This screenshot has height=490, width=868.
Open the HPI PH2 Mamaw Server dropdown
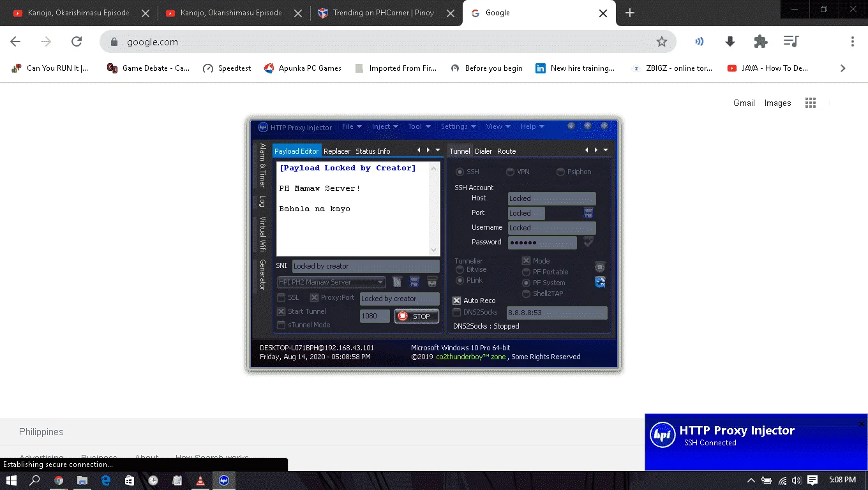coord(331,282)
